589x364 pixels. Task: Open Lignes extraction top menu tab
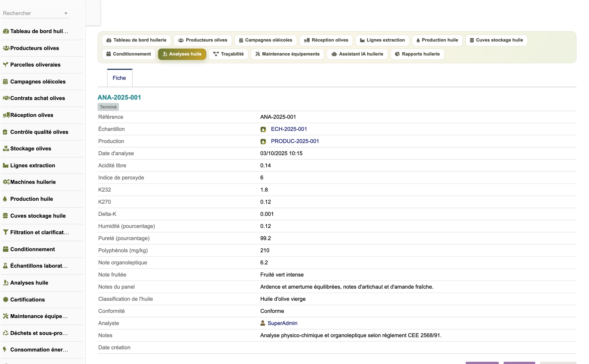tap(382, 40)
